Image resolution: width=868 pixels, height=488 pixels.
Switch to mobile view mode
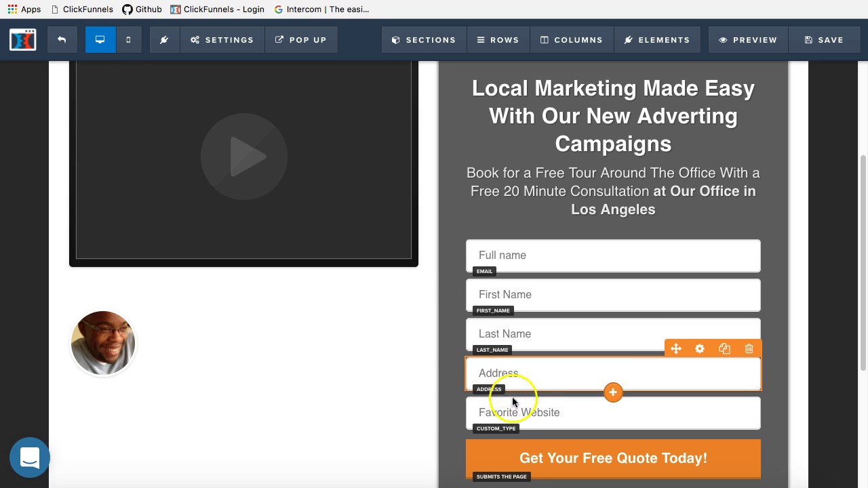coord(128,40)
